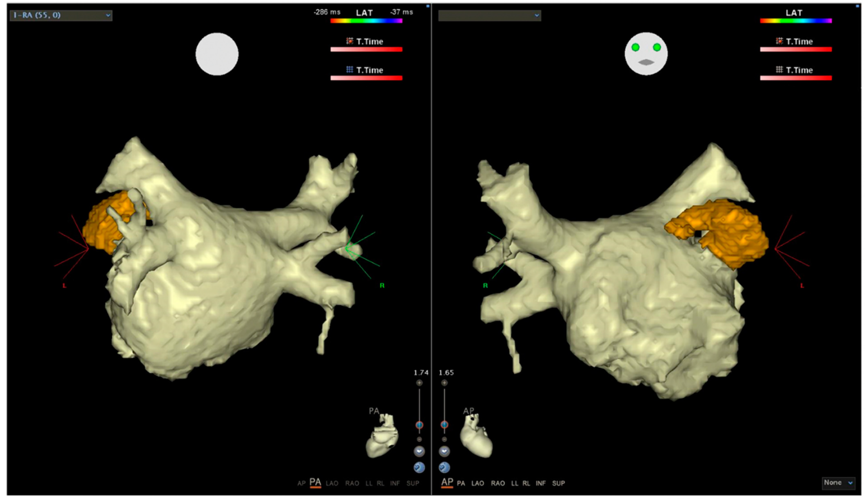Switch right pane to RAO view
868x502 pixels.
(x=498, y=483)
